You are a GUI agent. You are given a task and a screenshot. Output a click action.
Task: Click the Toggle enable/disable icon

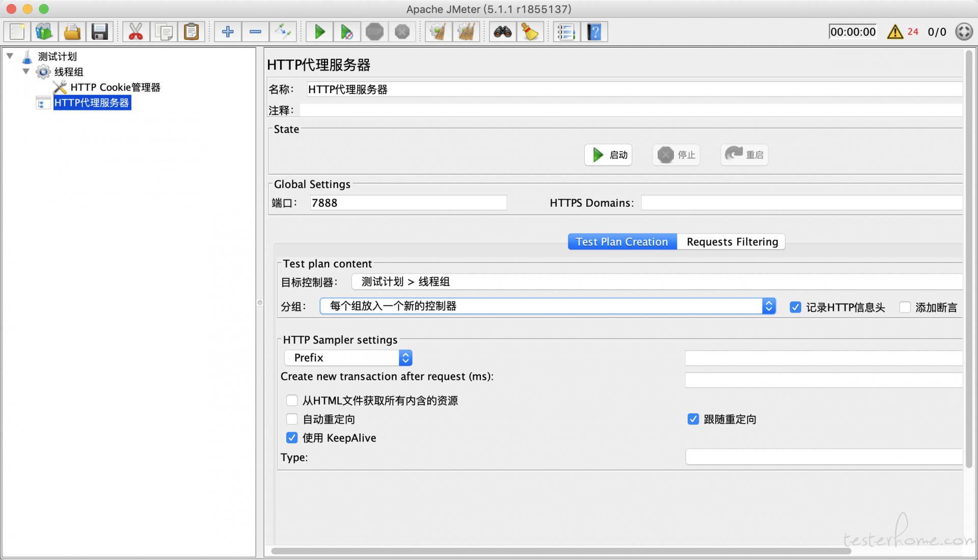[x=283, y=32]
